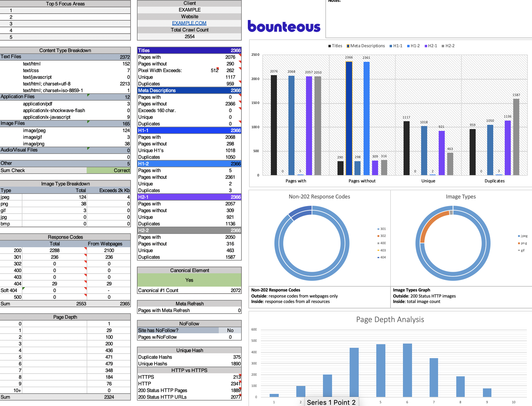Screen dimensions: 532x406
Task: Select the Unique Hashs value 1890
Action: 236,364
